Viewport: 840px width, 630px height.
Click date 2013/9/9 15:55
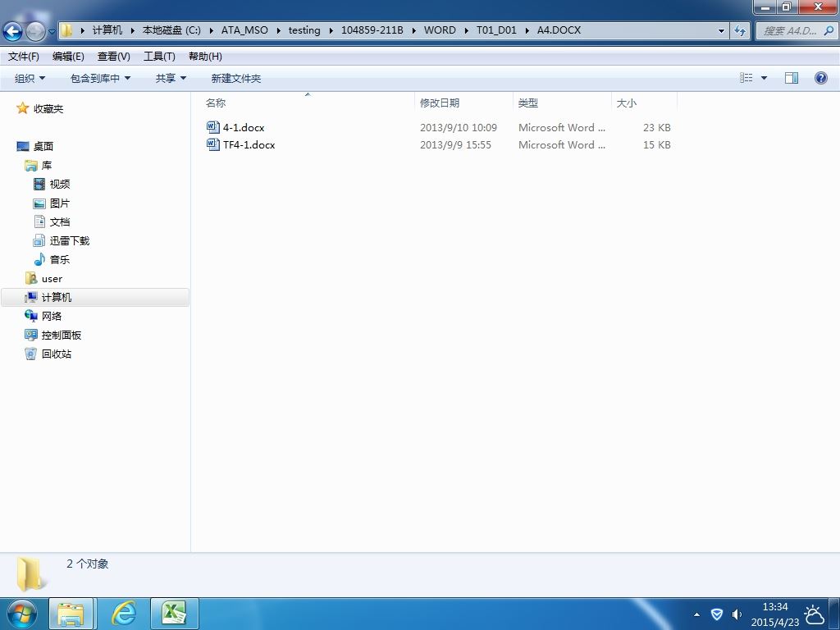[455, 144]
